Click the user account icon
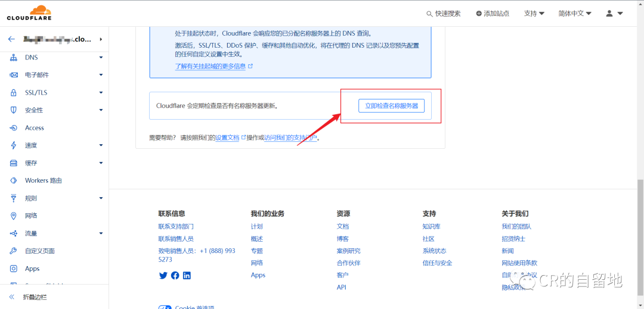 pos(609,13)
